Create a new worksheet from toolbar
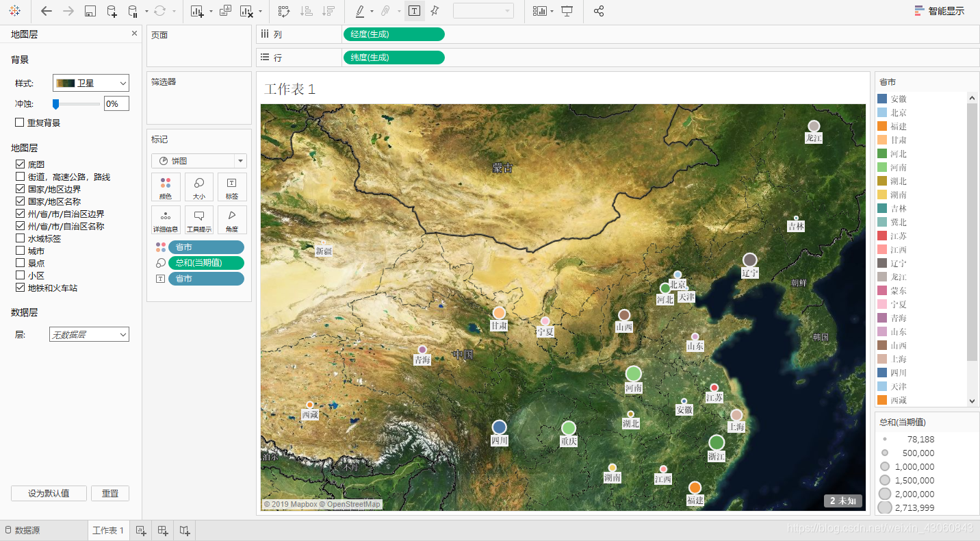This screenshot has height=541, width=980. point(198,11)
